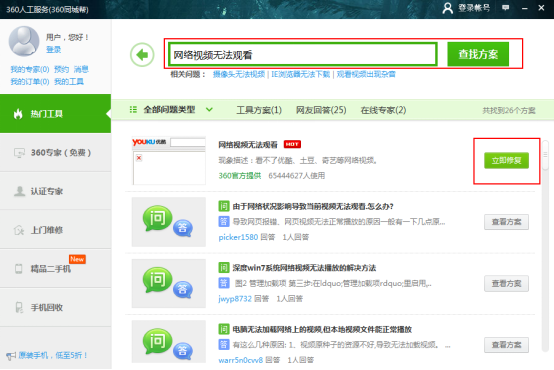Select 认证专家 in the sidebar
This screenshot has height=370, width=554.
tap(55, 191)
